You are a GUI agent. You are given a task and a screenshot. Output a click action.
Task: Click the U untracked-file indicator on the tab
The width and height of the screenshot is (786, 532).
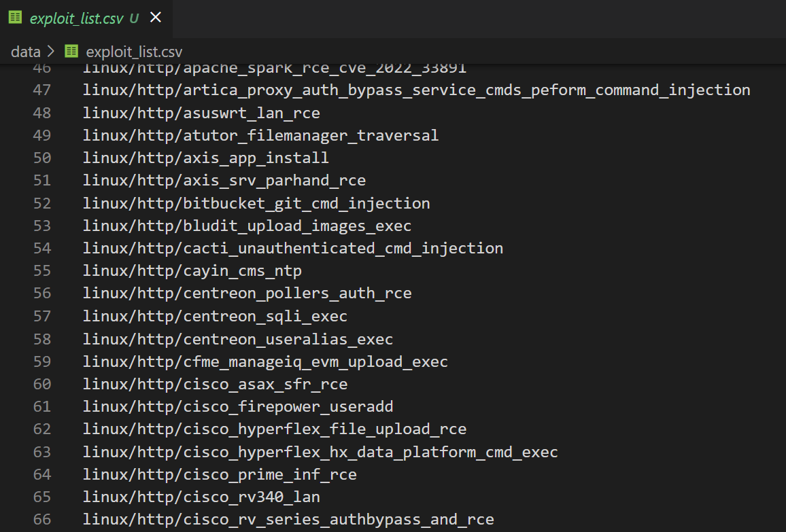pos(134,18)
